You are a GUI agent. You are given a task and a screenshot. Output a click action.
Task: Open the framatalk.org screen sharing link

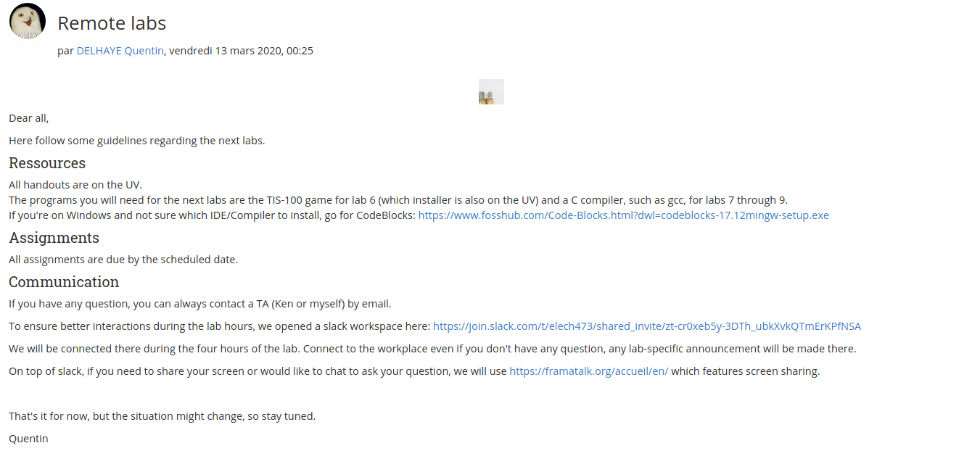(x=589, y=371)
